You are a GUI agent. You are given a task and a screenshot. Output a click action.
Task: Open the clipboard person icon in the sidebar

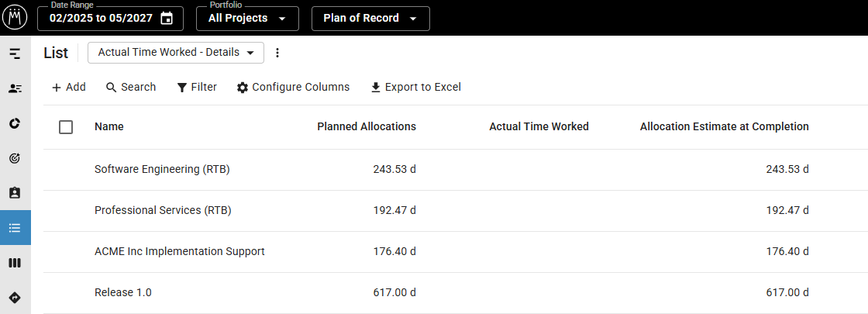point(15,193)
